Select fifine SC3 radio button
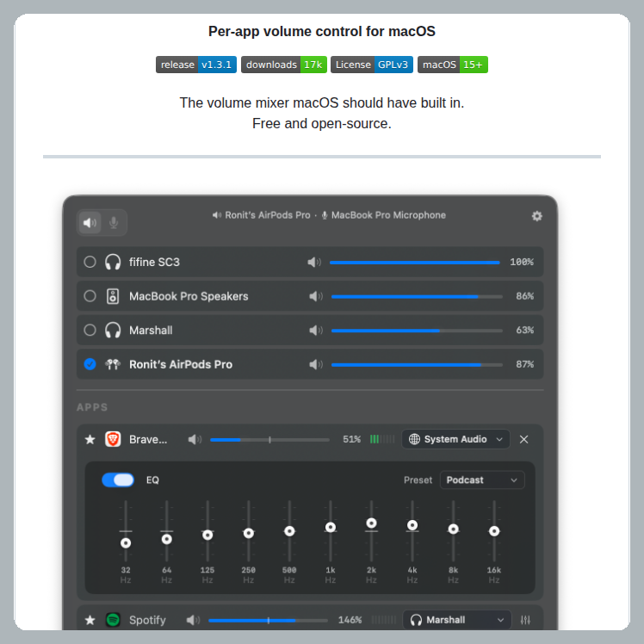This screenshot has height=644, width=644. pos(90,262)
